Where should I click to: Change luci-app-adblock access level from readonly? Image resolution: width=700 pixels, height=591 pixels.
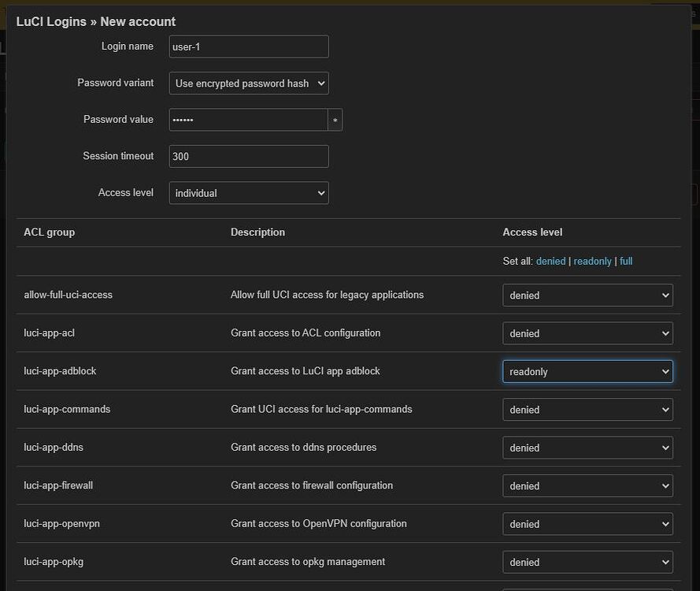587,371
